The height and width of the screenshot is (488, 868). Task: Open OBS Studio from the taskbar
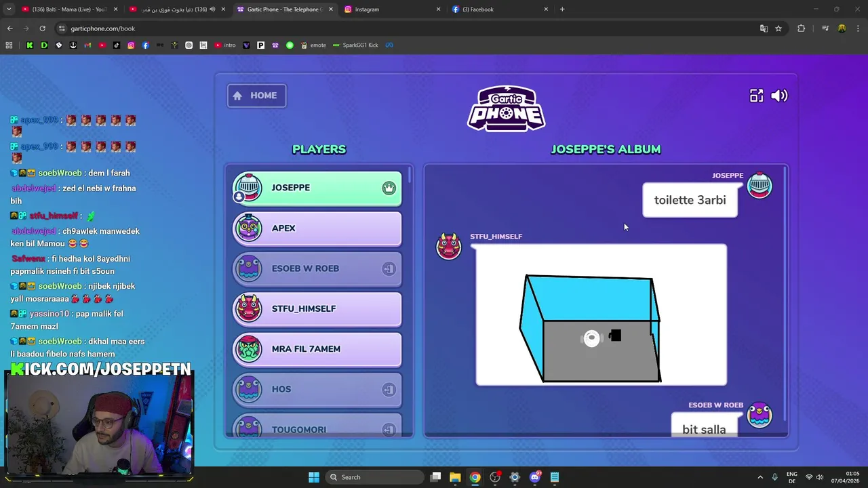point(495,477)
